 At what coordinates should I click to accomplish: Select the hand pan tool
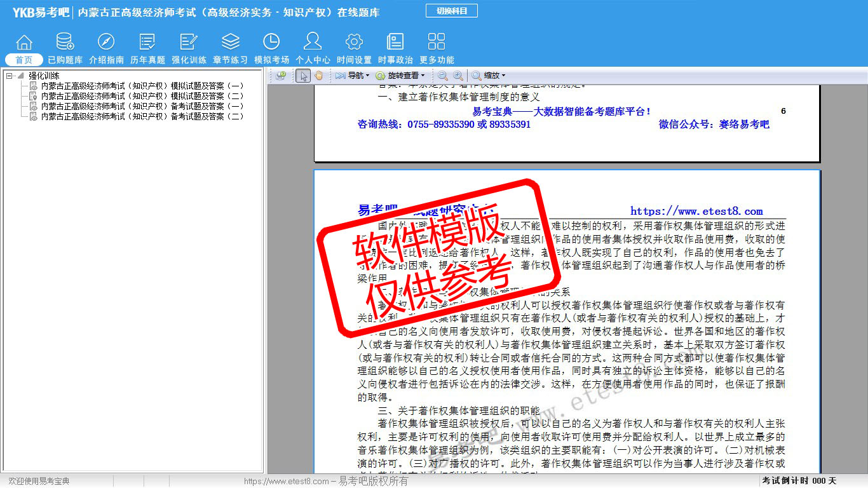(x=319, y=76)
